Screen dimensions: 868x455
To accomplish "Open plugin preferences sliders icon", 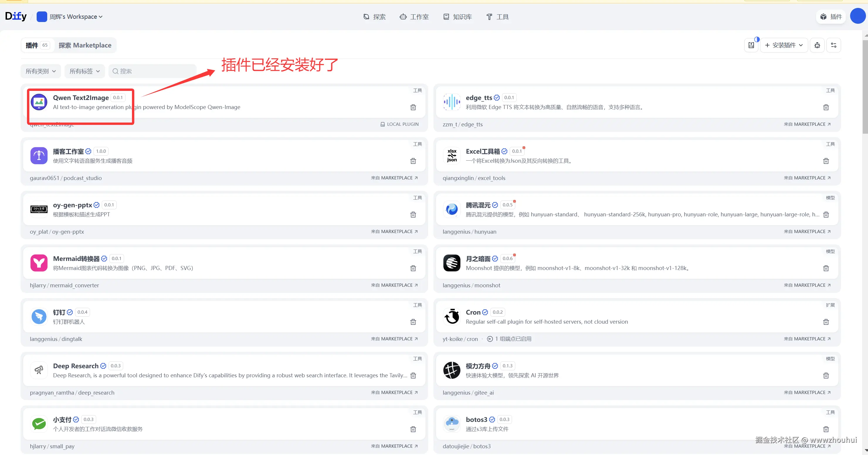I will pos(834,45).
